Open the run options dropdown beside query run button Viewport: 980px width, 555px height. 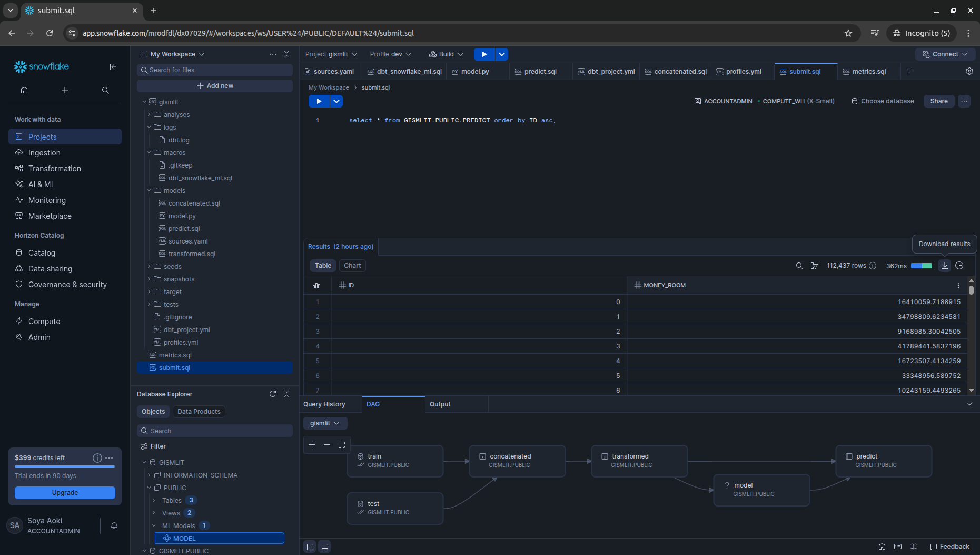tap(336, 101)
